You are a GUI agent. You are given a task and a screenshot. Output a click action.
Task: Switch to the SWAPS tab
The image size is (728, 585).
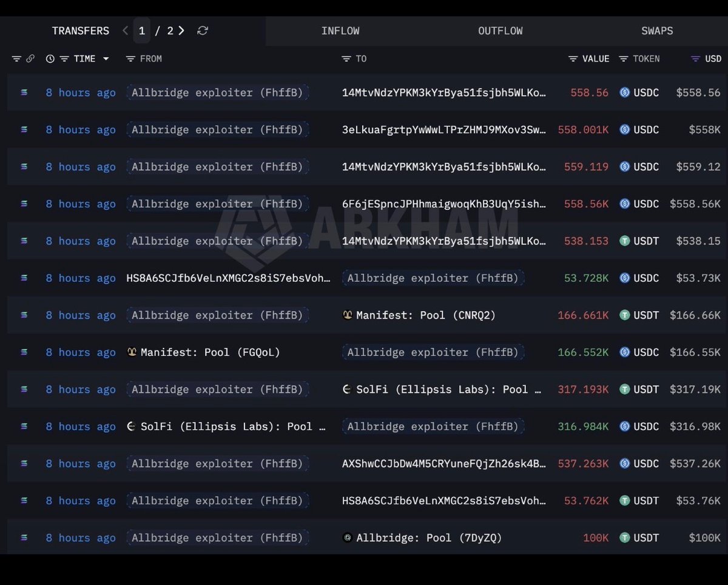coord(657,31)
